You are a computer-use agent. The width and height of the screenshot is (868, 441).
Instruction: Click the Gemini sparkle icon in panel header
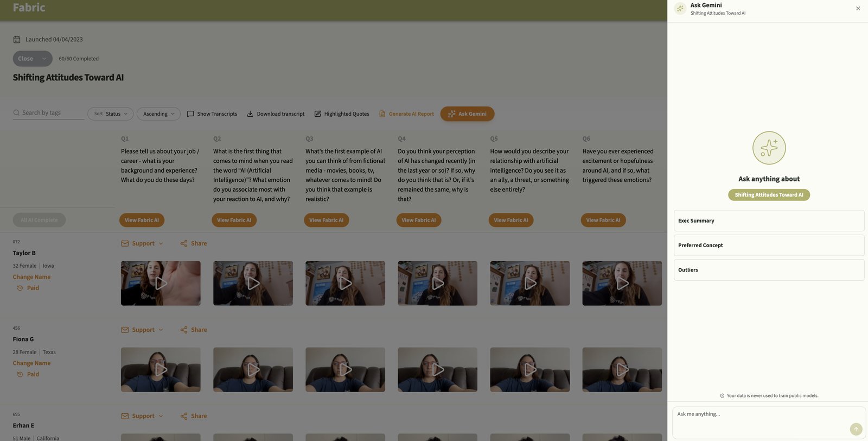680,8
